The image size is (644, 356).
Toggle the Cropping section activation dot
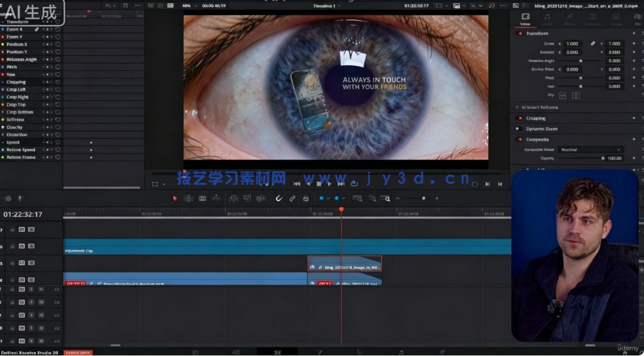(520, 118)
